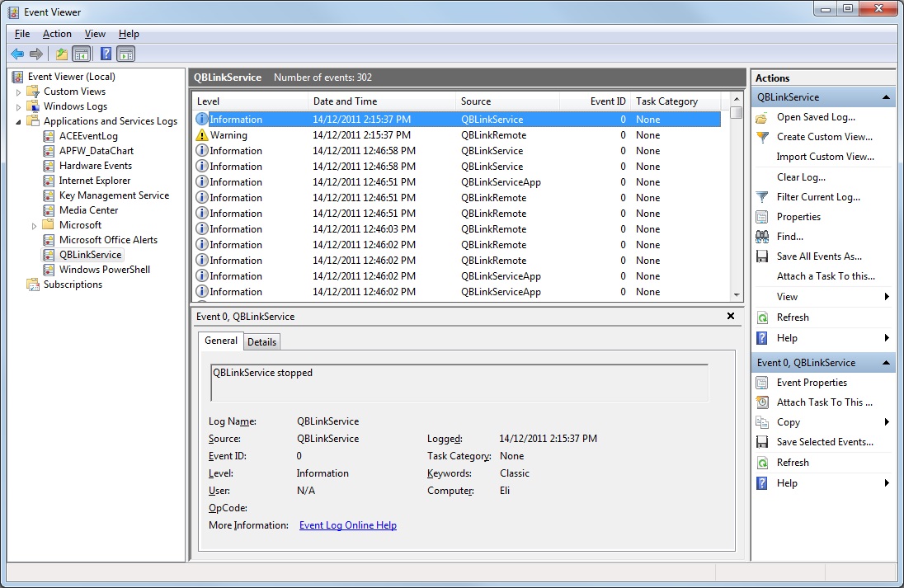Sort by the Date and Time column header
The height and width of the screenshot is (588, 904).
[382, 101]
